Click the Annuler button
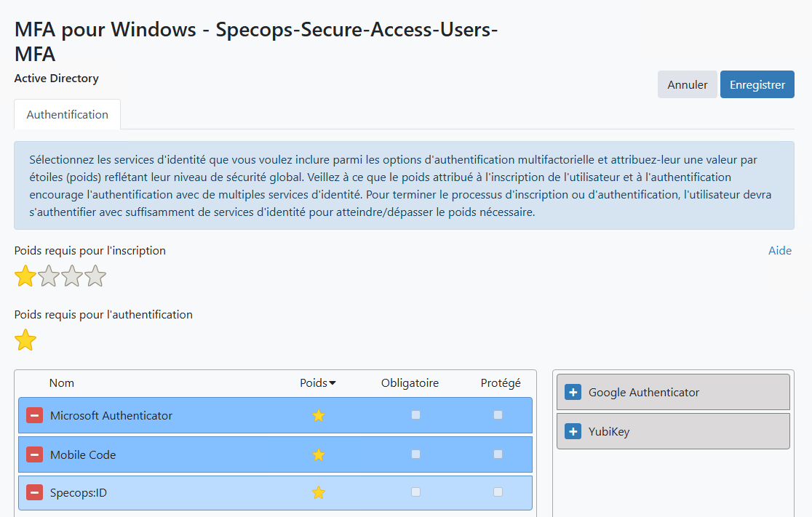812x517 pixels. pos(687,84)
